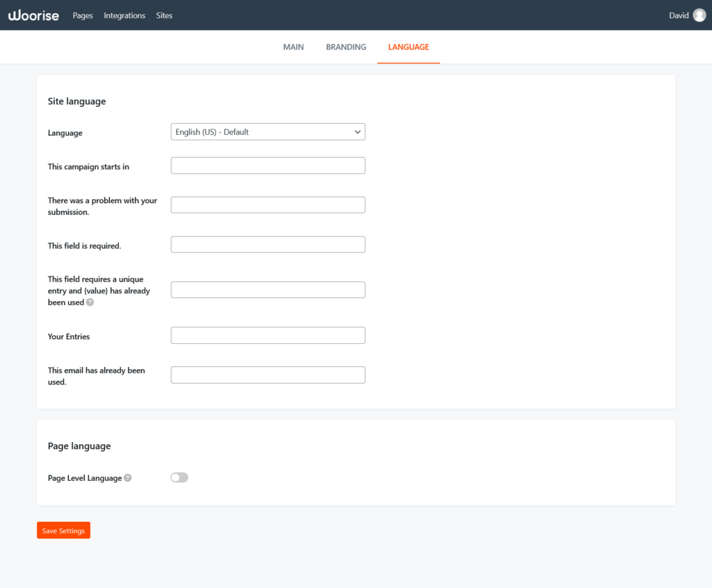The image size is (712, 588).
Task: Focus the 'This campaign starts in' input
Action: (268, 165)
